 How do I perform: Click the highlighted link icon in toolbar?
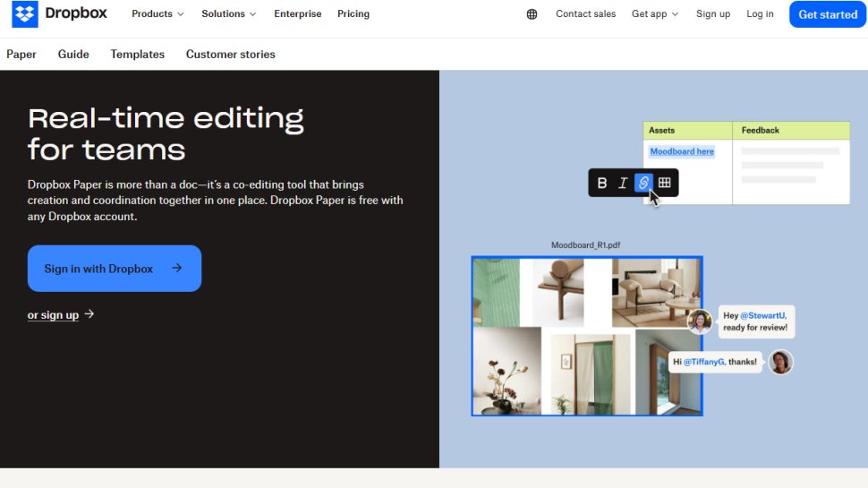click(643, 183)
